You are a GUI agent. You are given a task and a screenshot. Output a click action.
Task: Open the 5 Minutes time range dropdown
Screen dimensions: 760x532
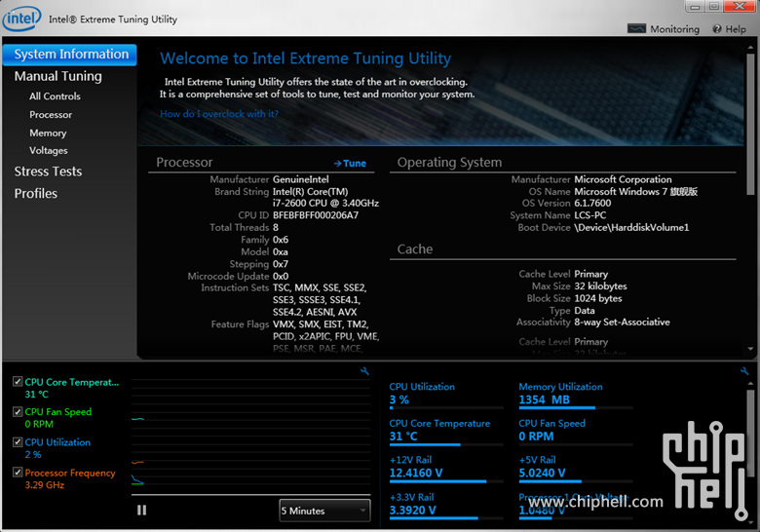click(324, 511)
